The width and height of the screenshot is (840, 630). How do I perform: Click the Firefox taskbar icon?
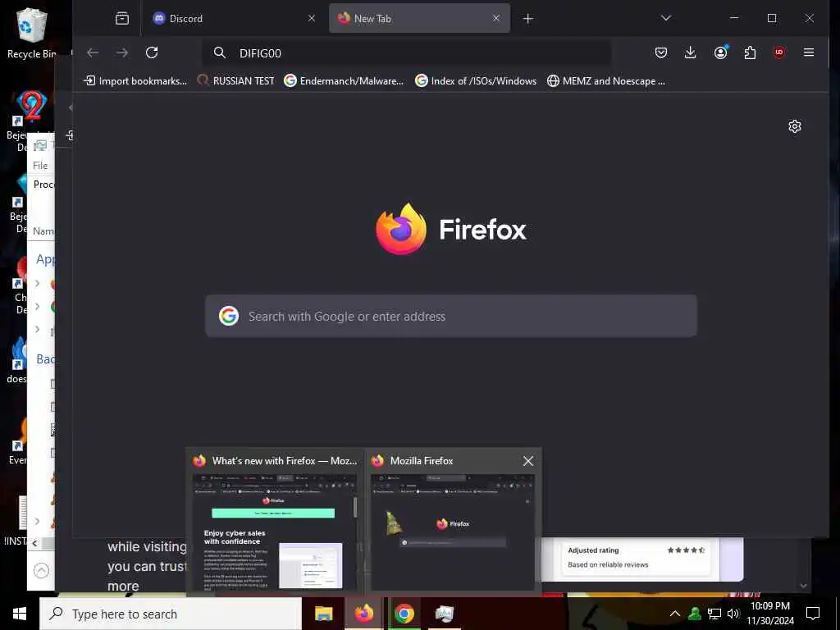[x=363, y=614]
